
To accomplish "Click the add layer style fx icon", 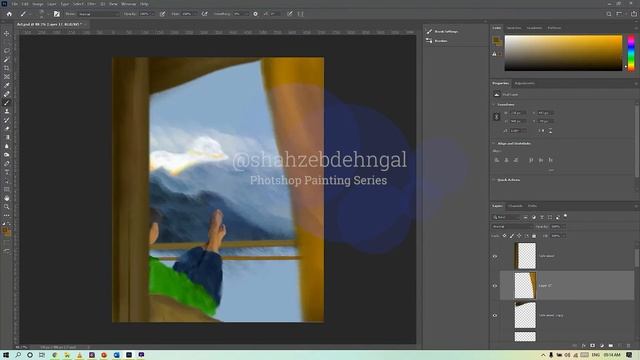I will [x=583, y=346].
